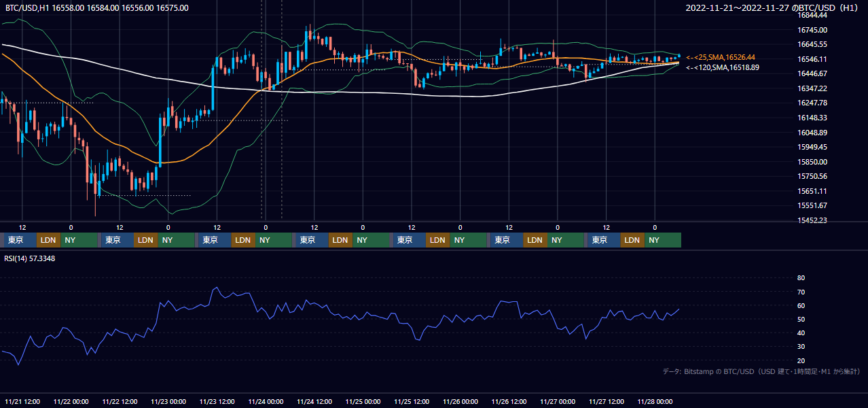The height and width of the screenshot is (408, 868).
Task: Click price axis label 16645.55
Action: (x=812, y=44)
